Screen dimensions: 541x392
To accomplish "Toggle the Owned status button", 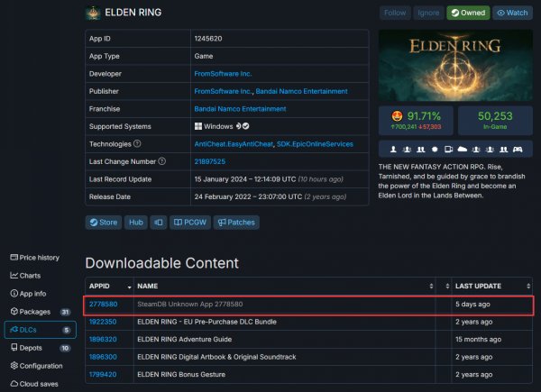I will tap(468, 13).
